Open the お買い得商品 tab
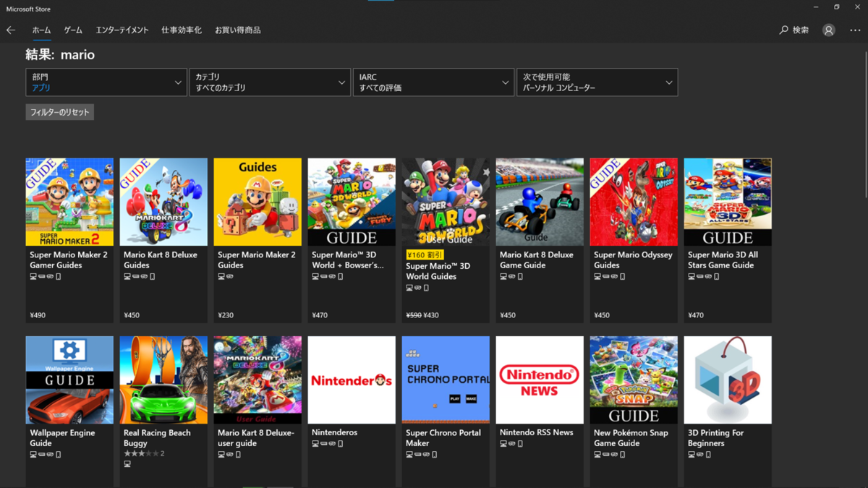868x488 pixels. click(238, 30)
